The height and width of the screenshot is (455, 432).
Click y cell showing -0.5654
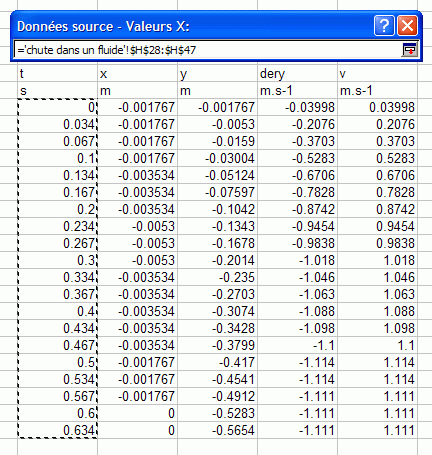point(217,430)
